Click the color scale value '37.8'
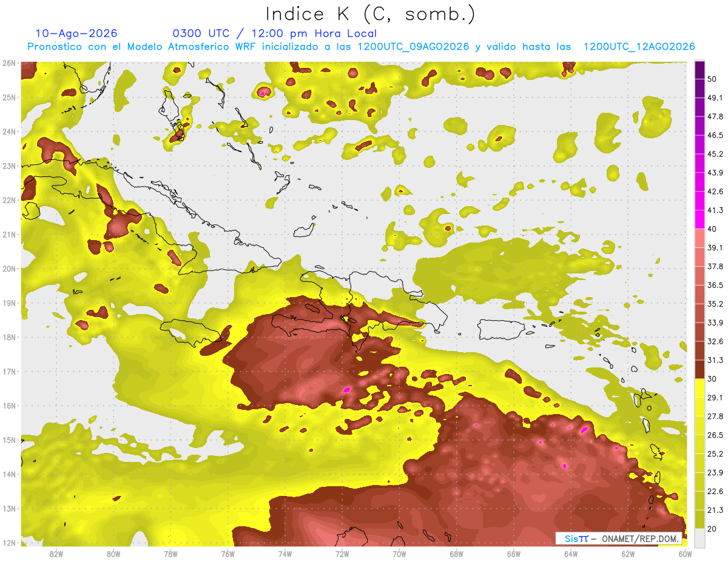The height and width of the screenshot is (562, 728). [715, 267]
